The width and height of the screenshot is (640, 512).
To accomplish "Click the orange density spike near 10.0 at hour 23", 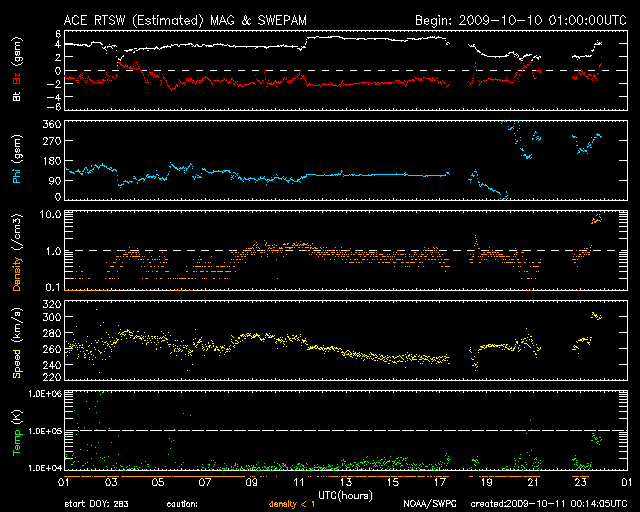I will click(597, 219).
